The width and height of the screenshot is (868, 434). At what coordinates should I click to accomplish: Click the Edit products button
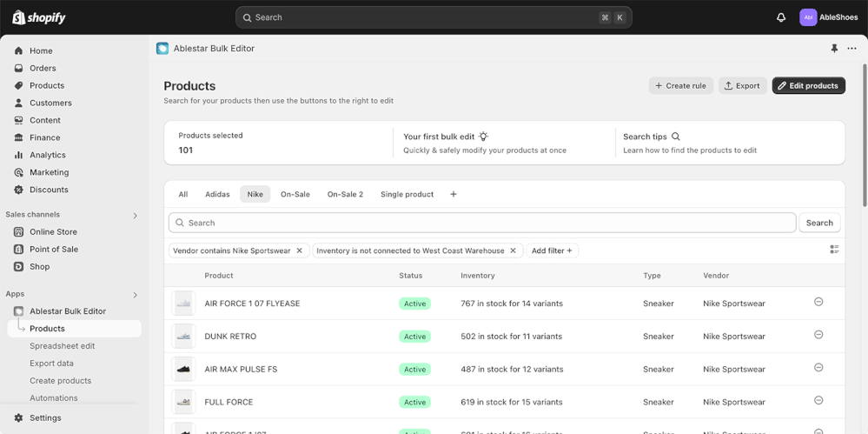point(809,86)
